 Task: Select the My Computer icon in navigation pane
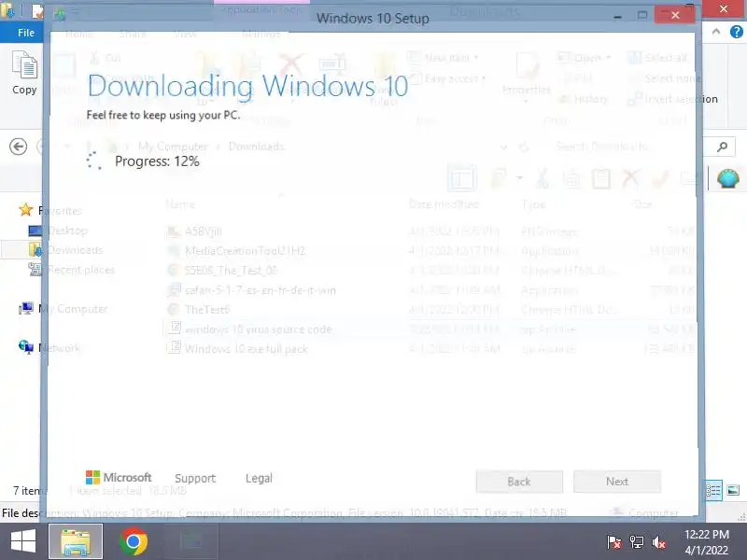pyautogui.click(x=26, y=309)
